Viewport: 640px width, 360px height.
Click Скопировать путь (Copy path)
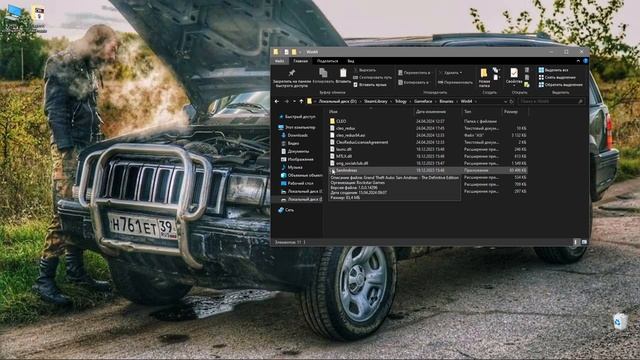(x=372, y=77)
